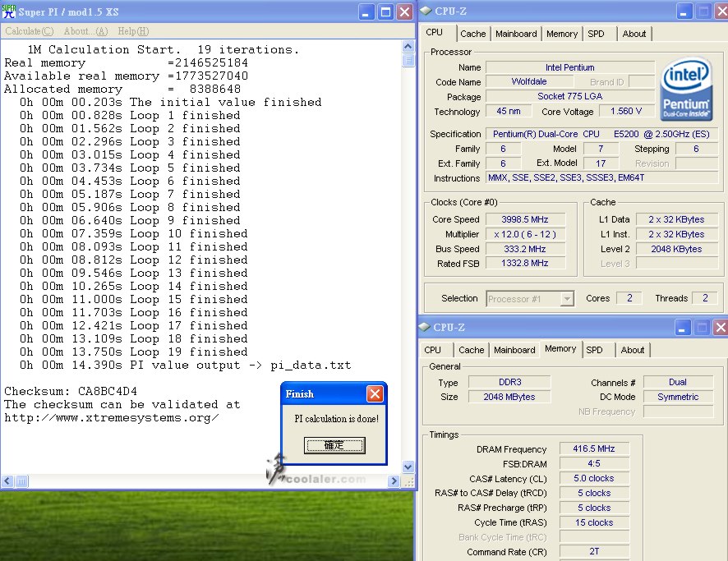Switch to the Cache tab in upper CPU-Z
The height and width of the screenshot is (561, 728).
pyautogui.click(x=472, y=34)
